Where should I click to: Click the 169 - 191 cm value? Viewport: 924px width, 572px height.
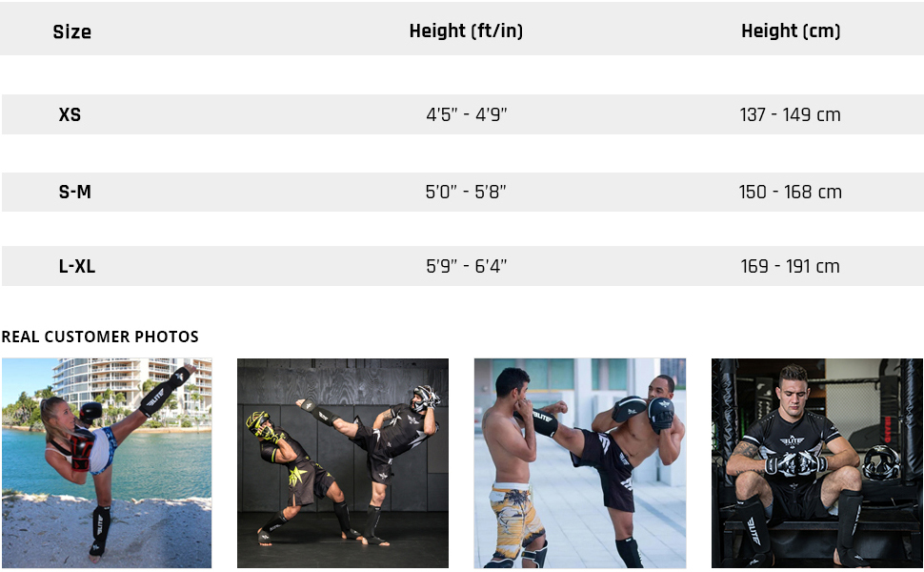[790, 266]
